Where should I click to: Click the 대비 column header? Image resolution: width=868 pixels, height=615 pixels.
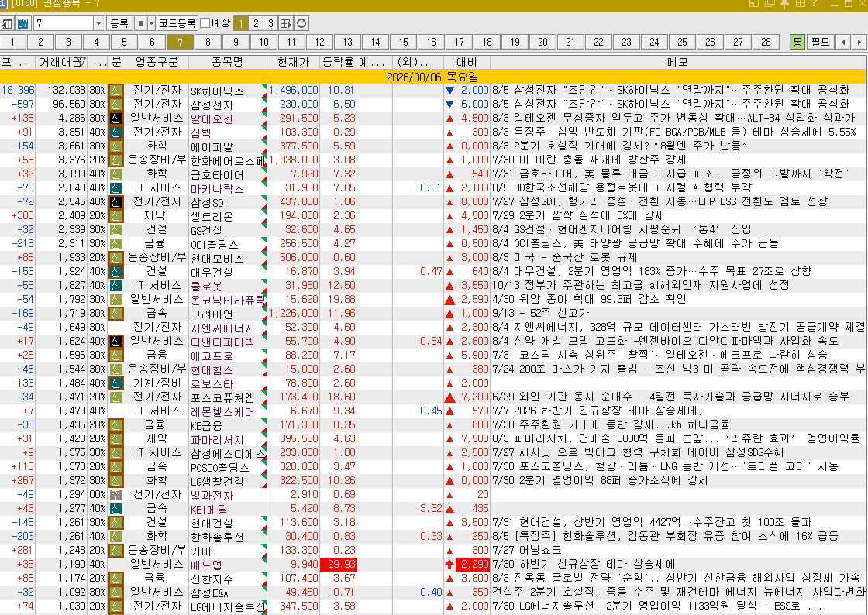point(467,62)
